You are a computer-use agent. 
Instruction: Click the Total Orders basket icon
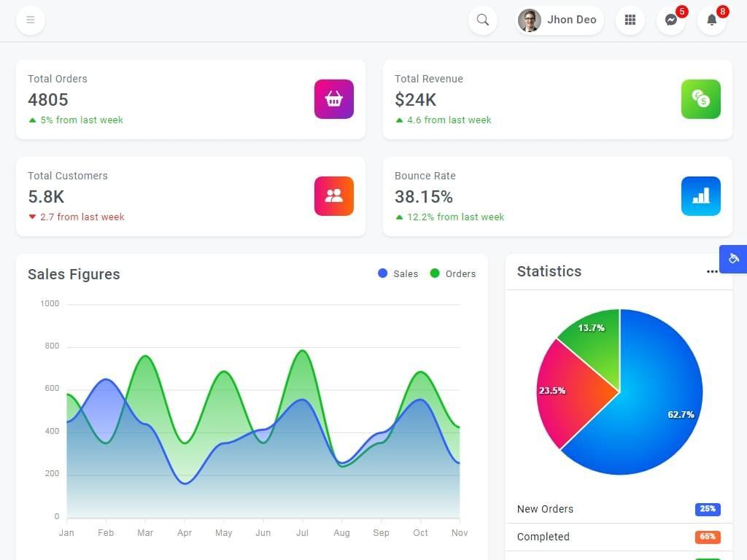[334, 99]
